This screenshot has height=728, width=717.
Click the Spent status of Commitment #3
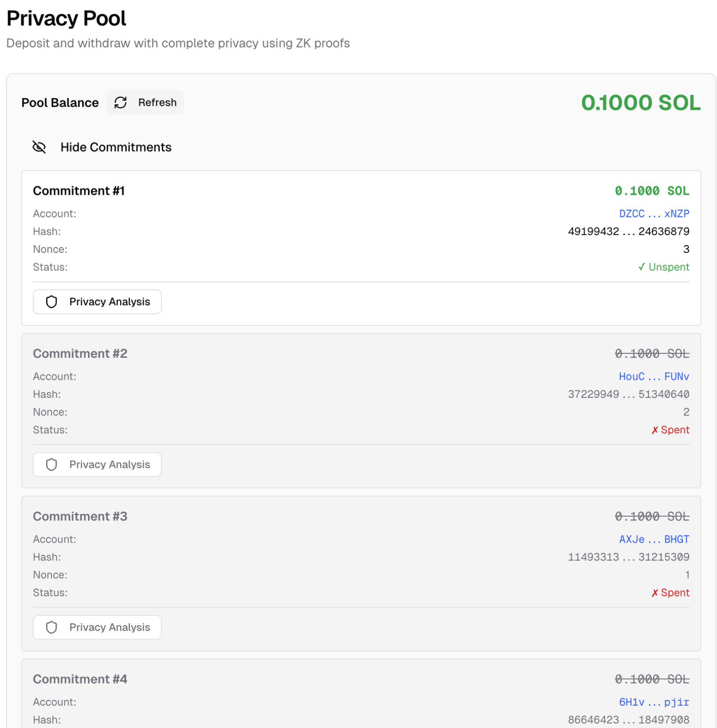click(670, 592)
